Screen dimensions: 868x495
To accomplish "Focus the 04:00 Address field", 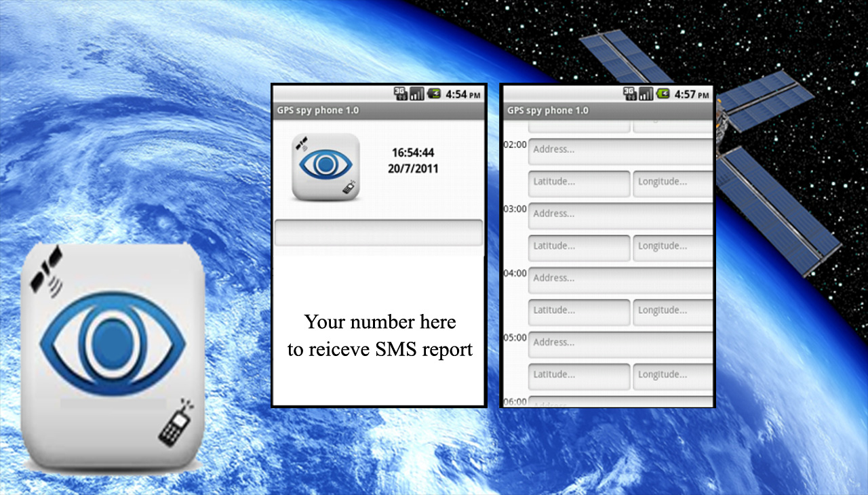I will pos(620,280).
